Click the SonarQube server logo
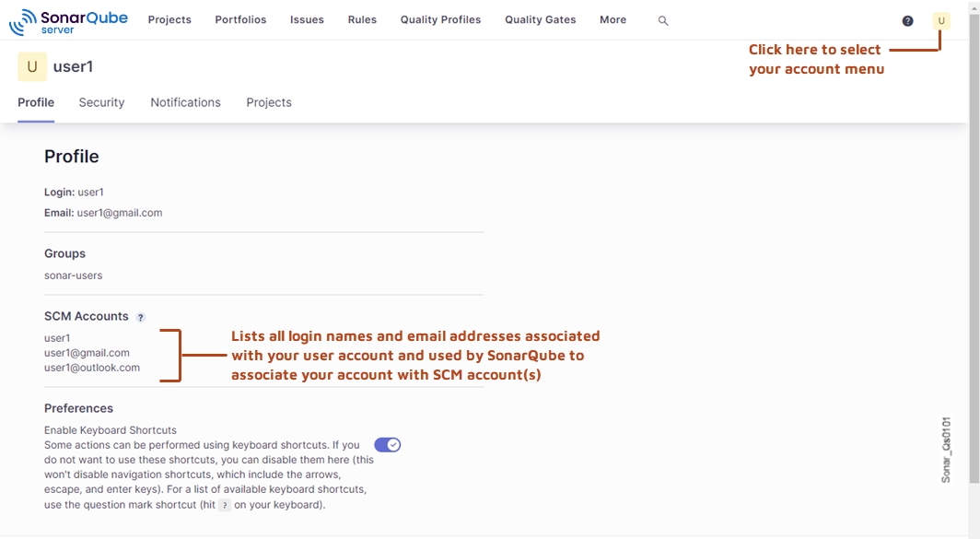The image size is (980, 539). (x=68, y=21)
